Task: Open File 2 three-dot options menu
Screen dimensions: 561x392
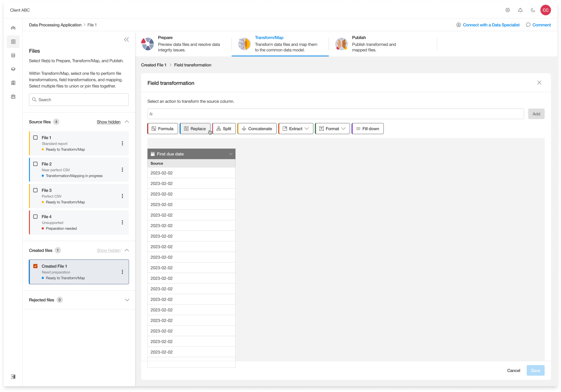Action: [x=122, y=170]
